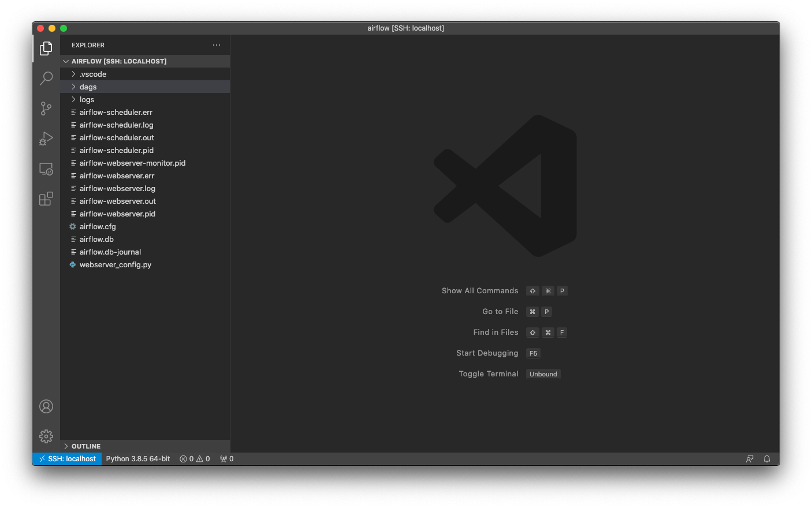Expand the OUTLINE section
Image resolution: width=812 pixels, height=508 pixels.
[x=145, y=446]
